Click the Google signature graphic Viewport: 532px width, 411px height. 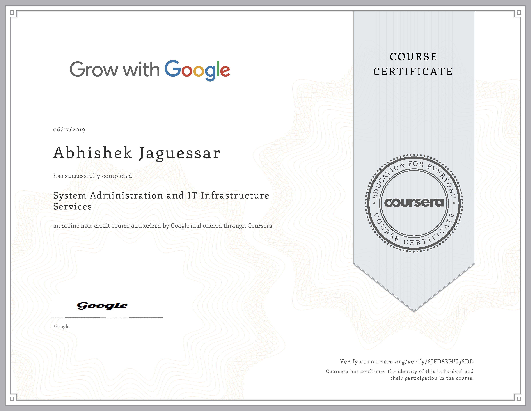[x=102, y=306]
